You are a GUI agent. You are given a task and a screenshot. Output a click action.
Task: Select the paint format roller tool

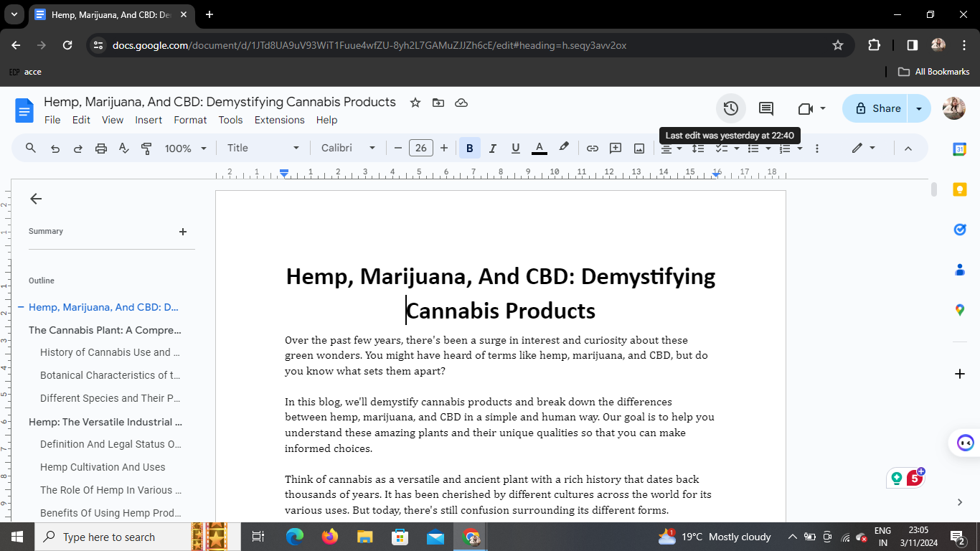(146, 149)
